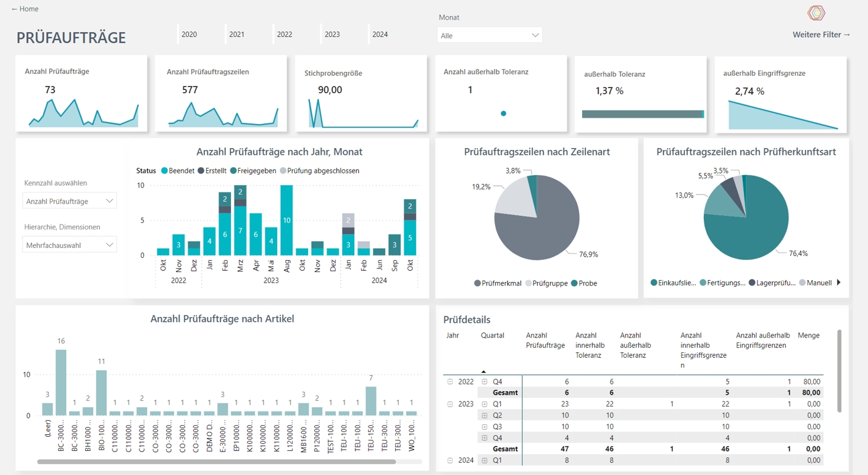Filter by year 2021
This screenshot has width=868, height=475.
click(x=236, y=35)
